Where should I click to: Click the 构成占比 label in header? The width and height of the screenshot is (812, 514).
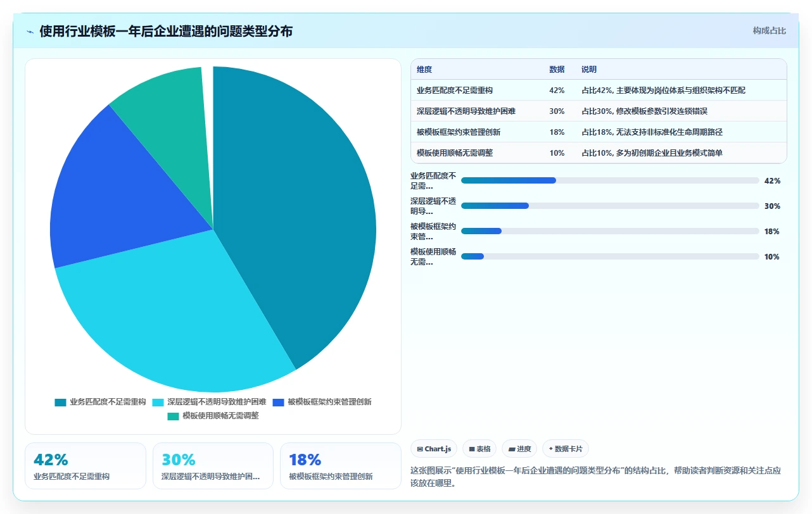click(x=769, y=30)
